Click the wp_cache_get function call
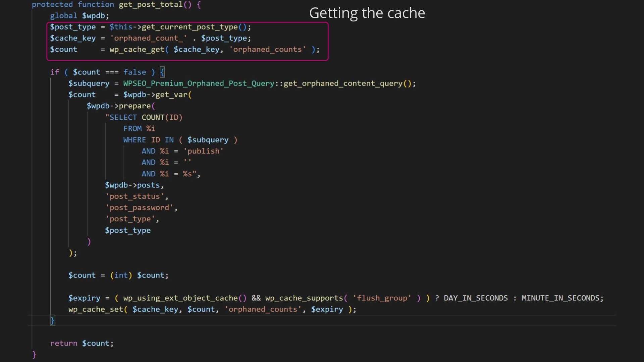This screenshot has height=362, width=644. coord(137,50)
